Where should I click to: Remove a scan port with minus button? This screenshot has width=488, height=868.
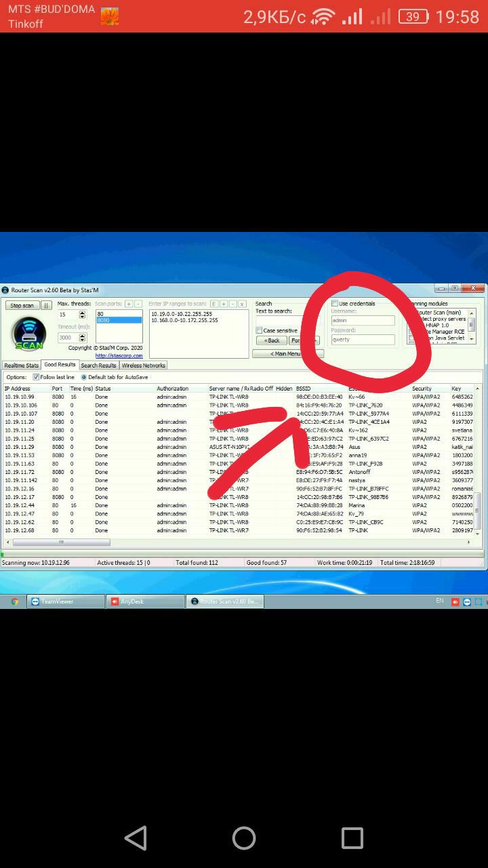138,304
